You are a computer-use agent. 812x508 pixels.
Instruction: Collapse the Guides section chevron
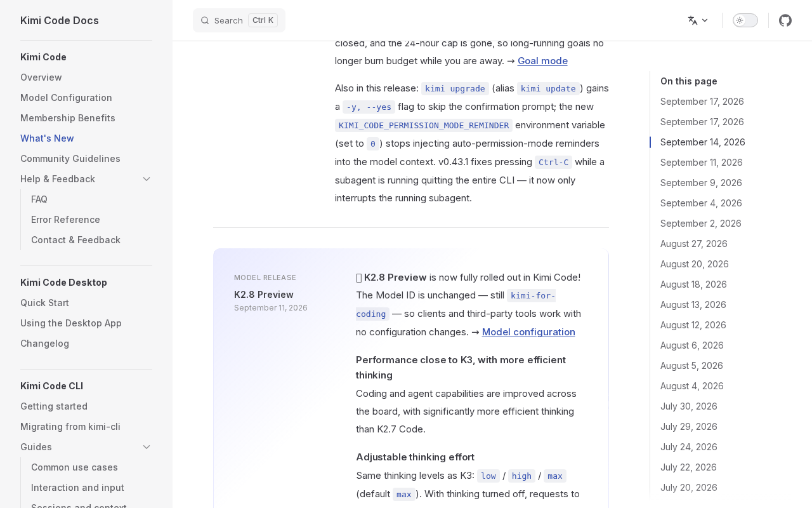(147, 447)
